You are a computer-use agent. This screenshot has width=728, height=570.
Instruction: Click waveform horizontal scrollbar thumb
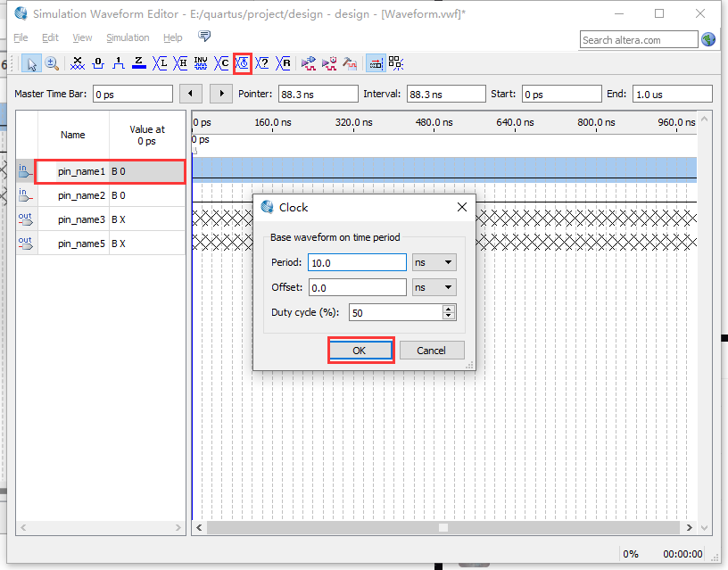point(443,528)
